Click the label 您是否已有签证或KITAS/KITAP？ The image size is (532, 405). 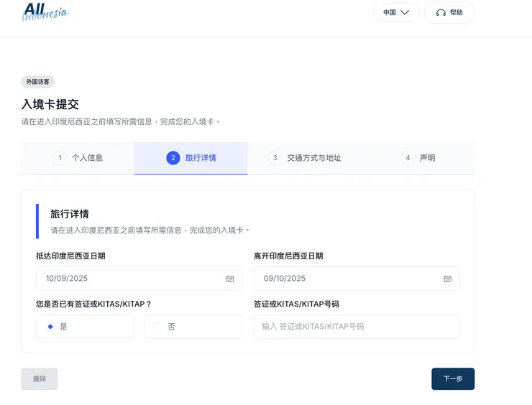tap(93, 304)
